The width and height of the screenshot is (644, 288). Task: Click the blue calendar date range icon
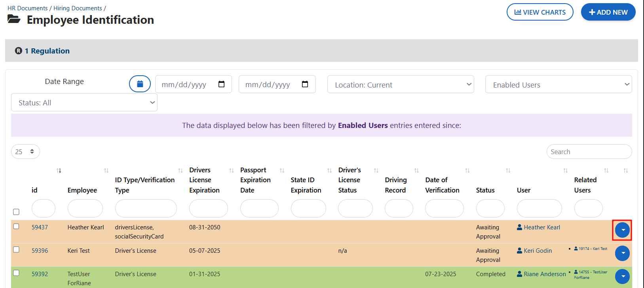coord(140,84)
